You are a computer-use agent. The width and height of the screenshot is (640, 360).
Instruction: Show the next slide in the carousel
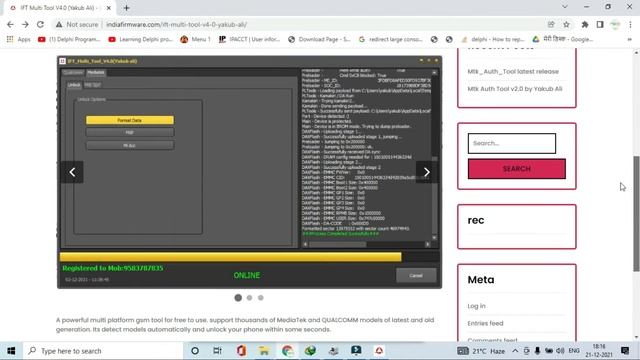pyautogui.click(x=427, y=172)
